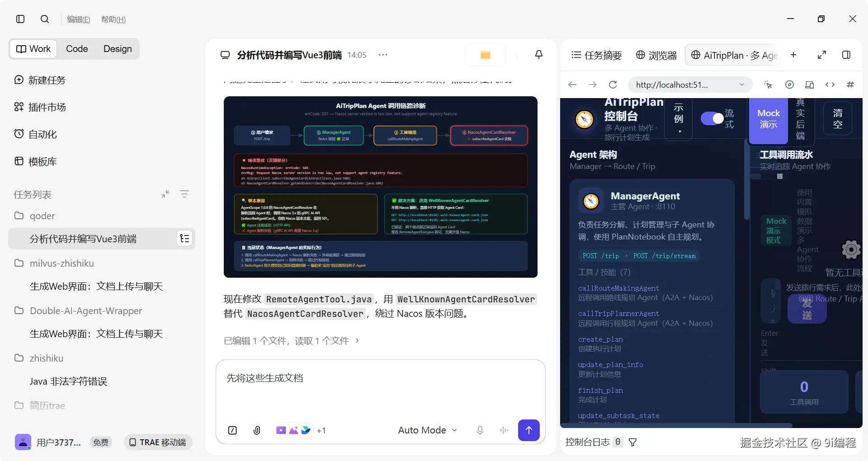Open the 示例 examples dropdown
Image resolution: width=868 pixels, height=461 pixels.
pos(679,118)
